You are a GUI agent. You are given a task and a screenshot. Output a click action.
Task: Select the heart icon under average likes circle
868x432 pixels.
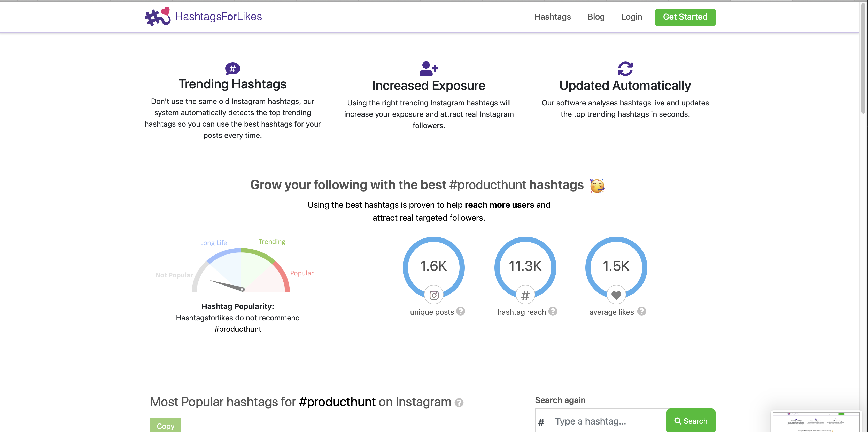(616, 295)
